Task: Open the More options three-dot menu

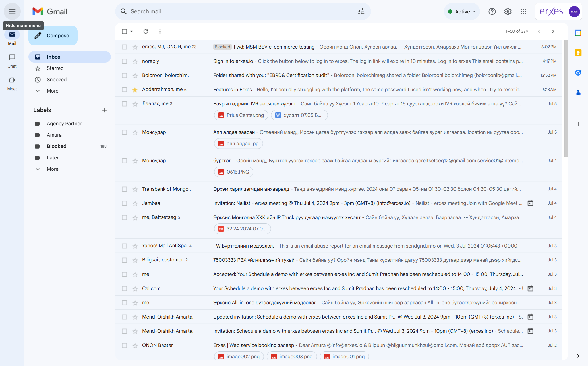Action: (160, 31)
